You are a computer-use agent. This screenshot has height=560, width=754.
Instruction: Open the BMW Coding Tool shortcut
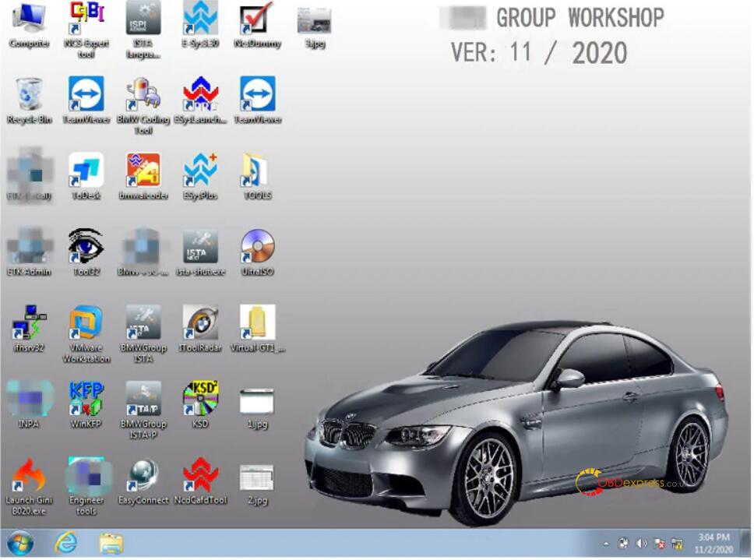pyautogui.click(x=143, y=95)
